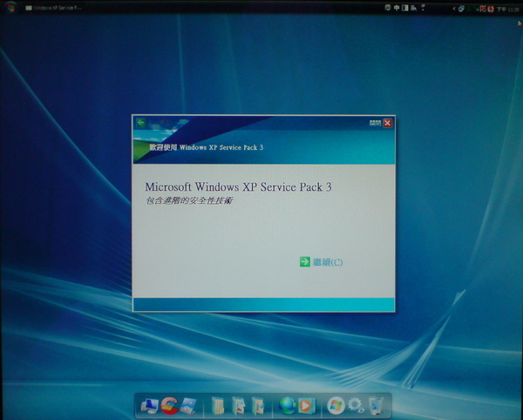Image resolution: width=523 pixels, height=420 pixels.
Task: Open the Start orb in the top taskbar
Action: [10, 7]
